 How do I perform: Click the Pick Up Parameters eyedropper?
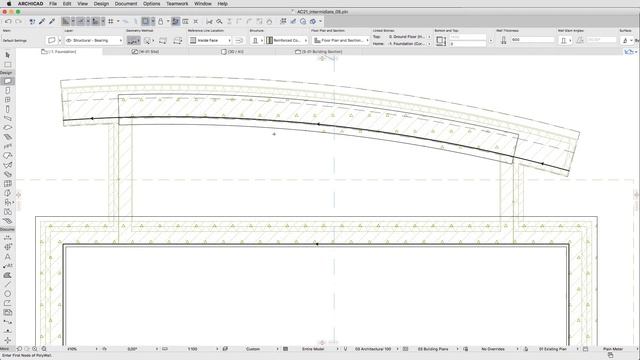click(42, 21)
